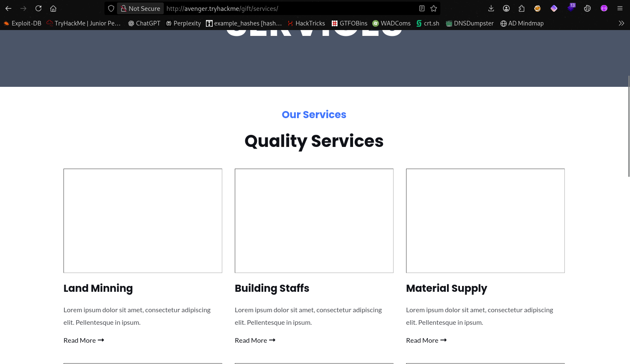The image size is (630, 364).
Task: Open the downloads panel
Action: (491, 8)
